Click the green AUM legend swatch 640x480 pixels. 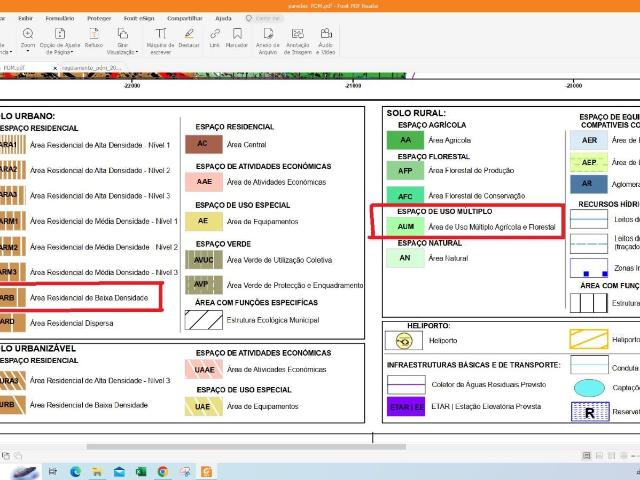405,228
